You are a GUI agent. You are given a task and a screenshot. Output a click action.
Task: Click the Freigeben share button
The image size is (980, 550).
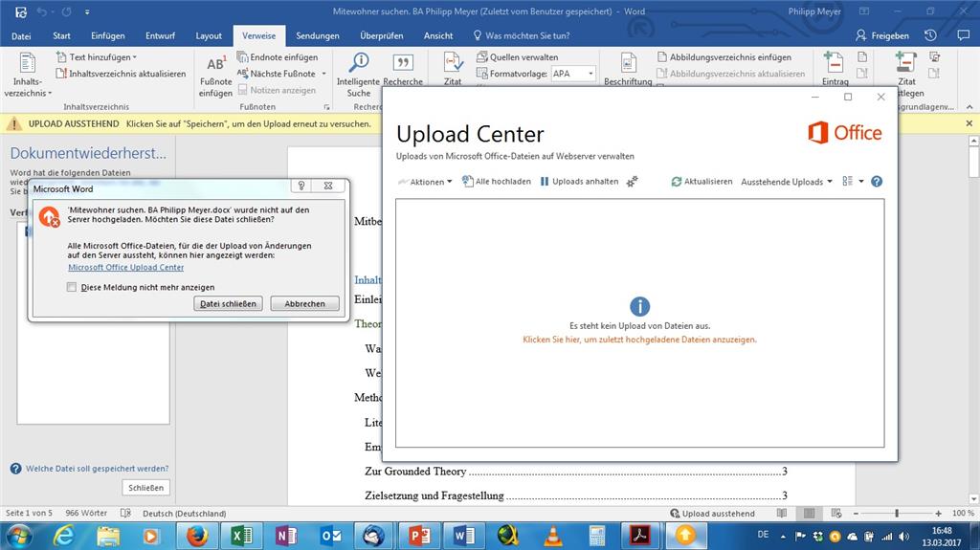(881, 35)
